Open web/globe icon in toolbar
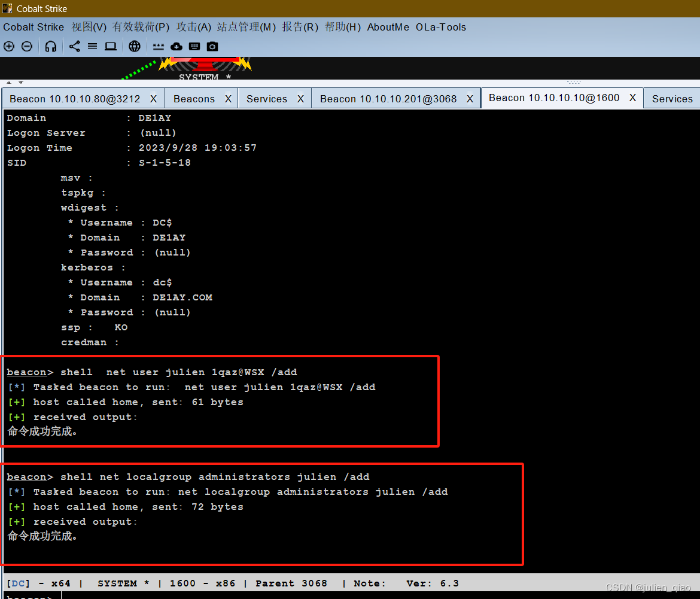 click(x=135, y=47)
